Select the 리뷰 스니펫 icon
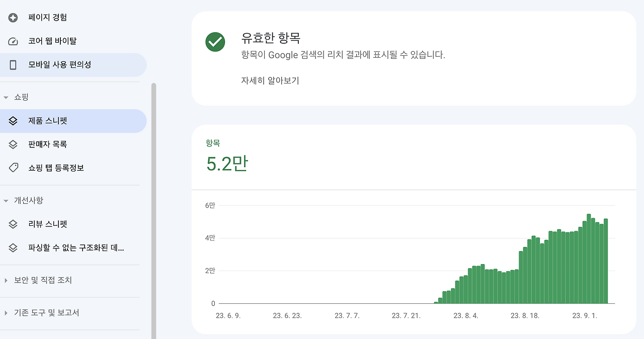Screen dimensions: 644x339 coord(12,224)
